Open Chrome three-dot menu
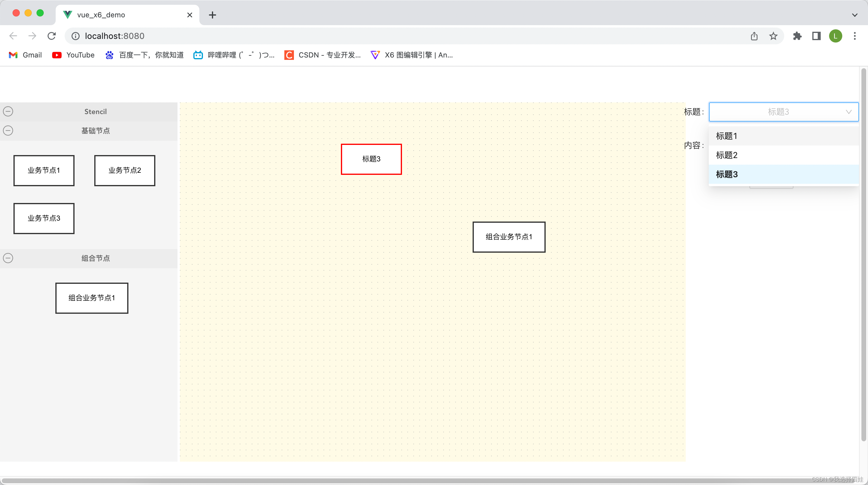Screen dimensions: 868x485 (855, 36)
